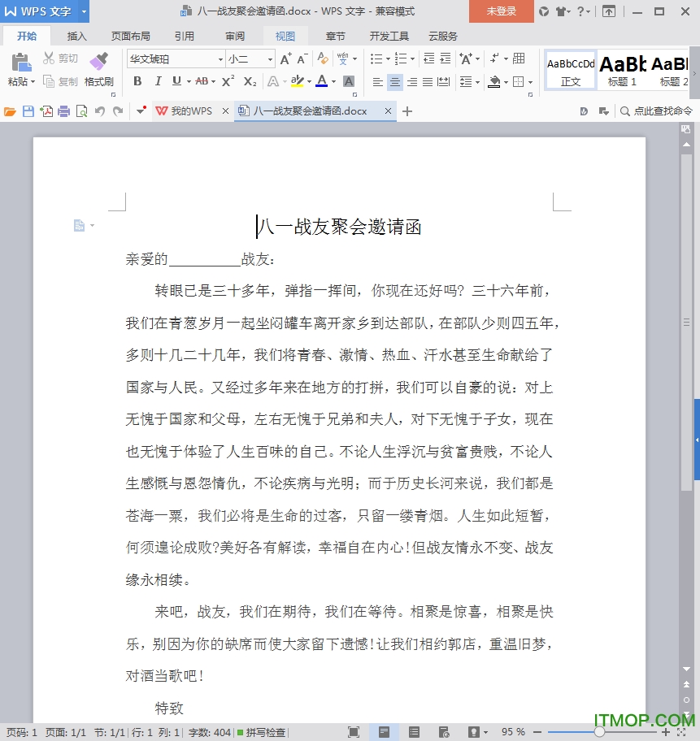Expand the Paste options arrow
This screenshot has height=741, width=700.
(33, 82)
